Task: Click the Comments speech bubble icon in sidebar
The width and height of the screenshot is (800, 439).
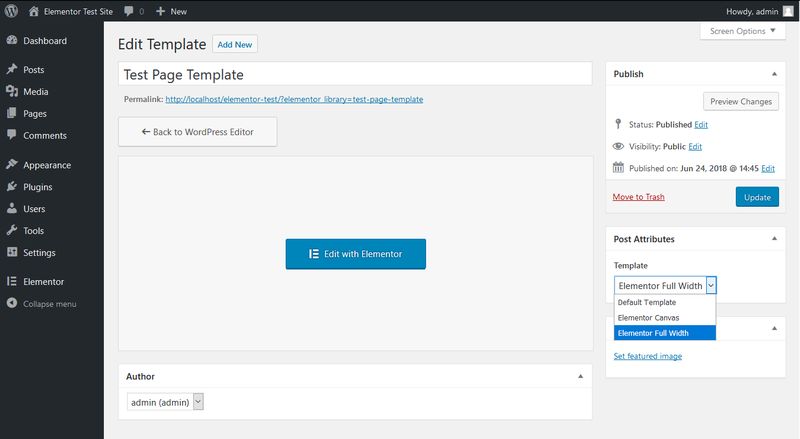Action: (x=12, y=135)
